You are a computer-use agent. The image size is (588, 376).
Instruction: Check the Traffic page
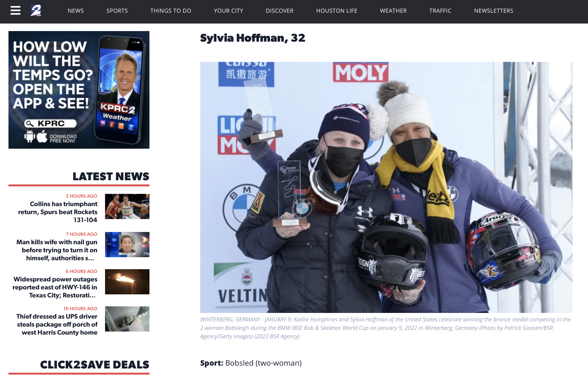coord(440,11)
